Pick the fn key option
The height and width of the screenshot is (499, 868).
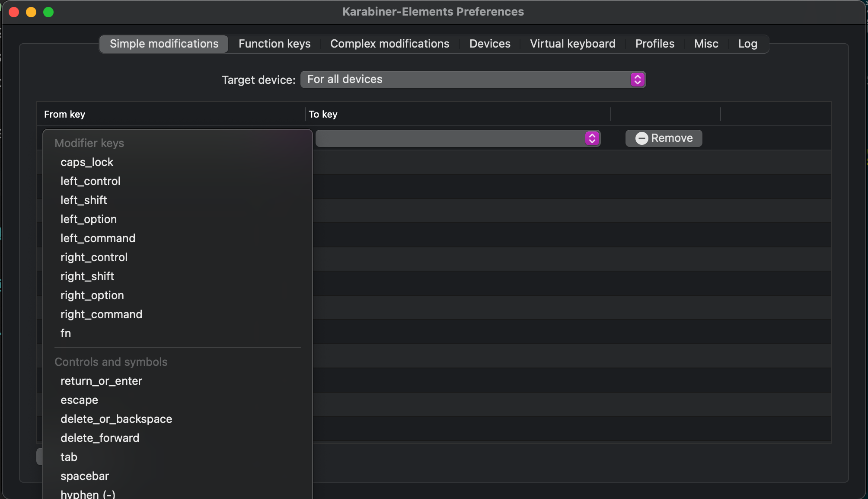(66, 333)
